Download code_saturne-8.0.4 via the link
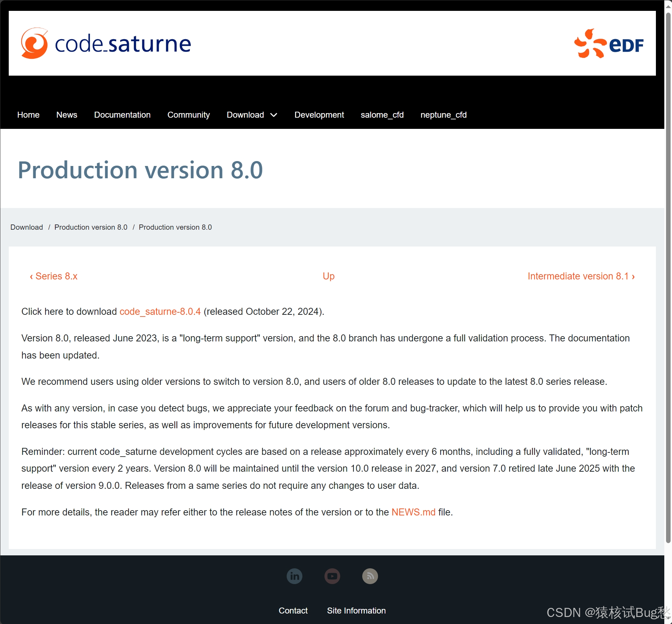The width and height of the screenshot is (672, 624). 160,312
